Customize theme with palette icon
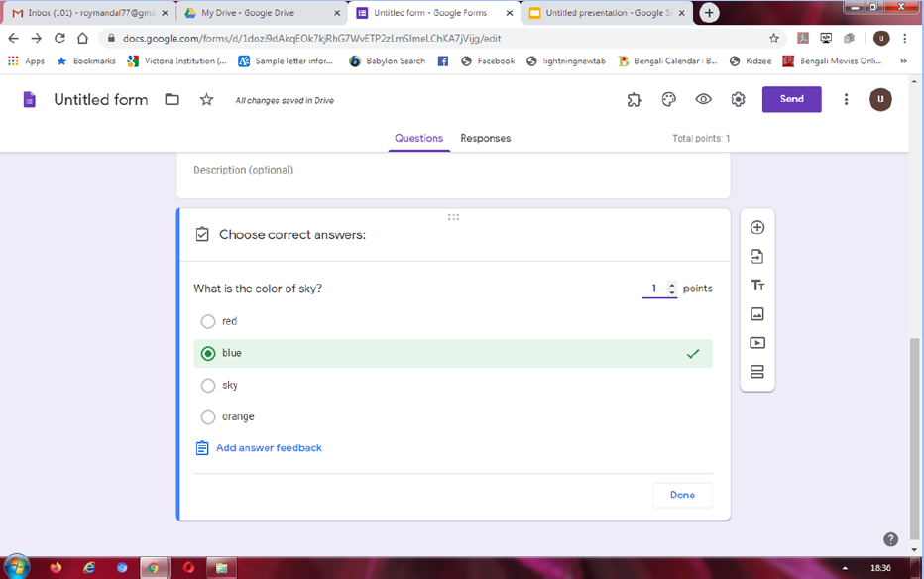Image resolution: width=924 pixels, height=579 pixels. pyautogui.click(x=668, y=99)
